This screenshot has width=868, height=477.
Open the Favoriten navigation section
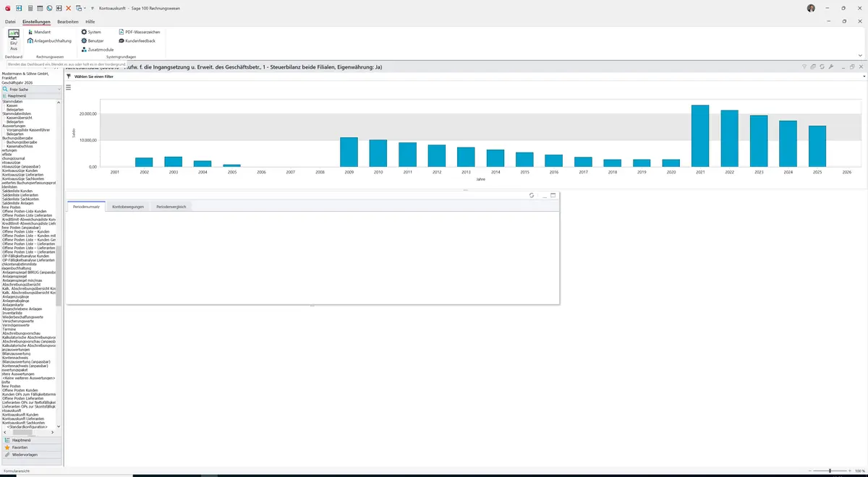(31, 447)
